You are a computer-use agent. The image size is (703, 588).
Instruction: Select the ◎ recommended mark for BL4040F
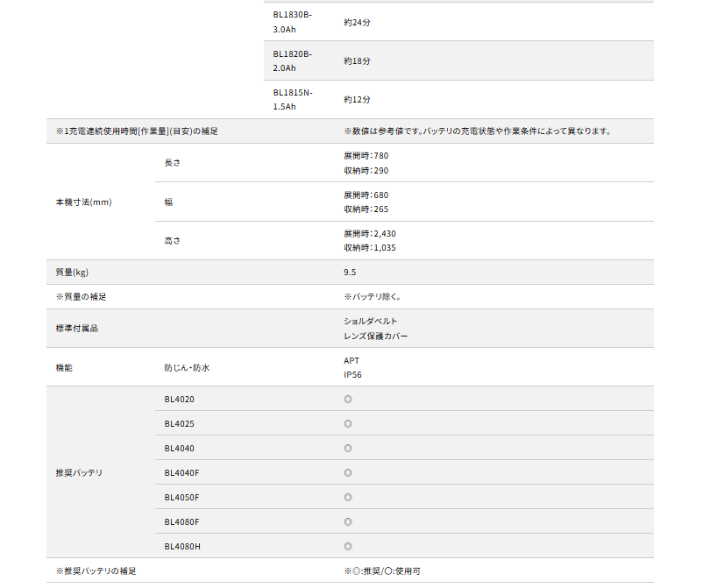[348, 473]
